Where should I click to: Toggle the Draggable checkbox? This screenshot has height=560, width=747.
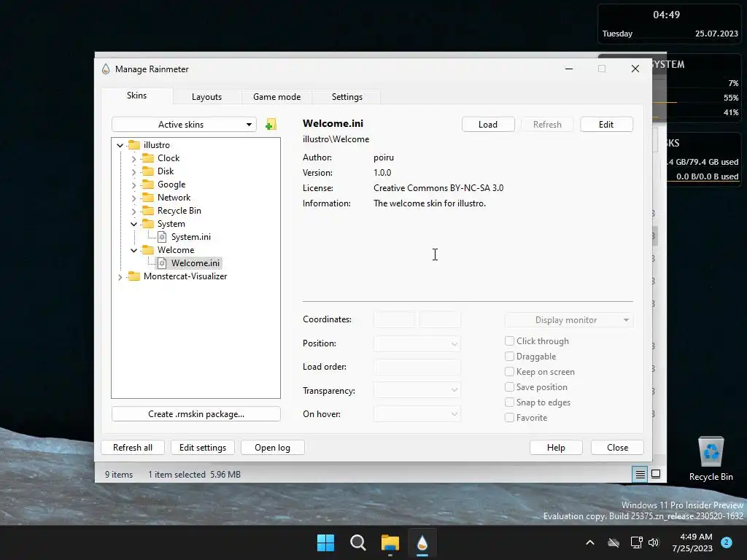pyautogui.click(x=509, y=356)
